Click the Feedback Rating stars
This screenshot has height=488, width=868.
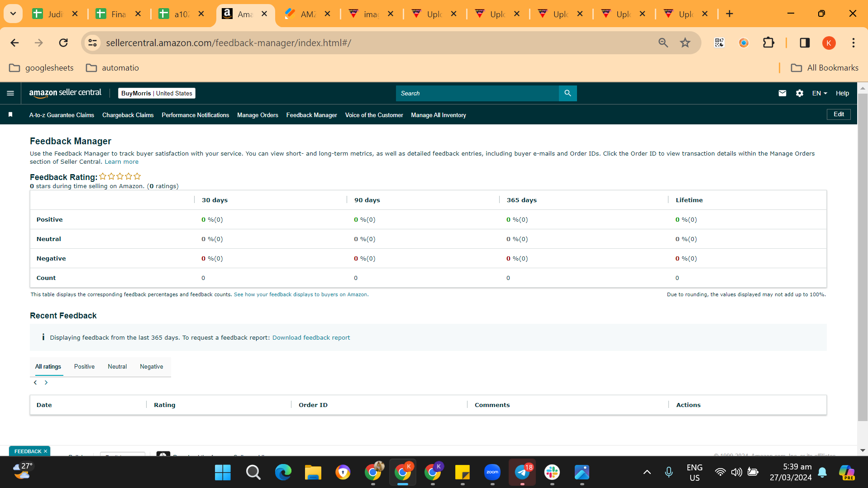tap(120, 176)
